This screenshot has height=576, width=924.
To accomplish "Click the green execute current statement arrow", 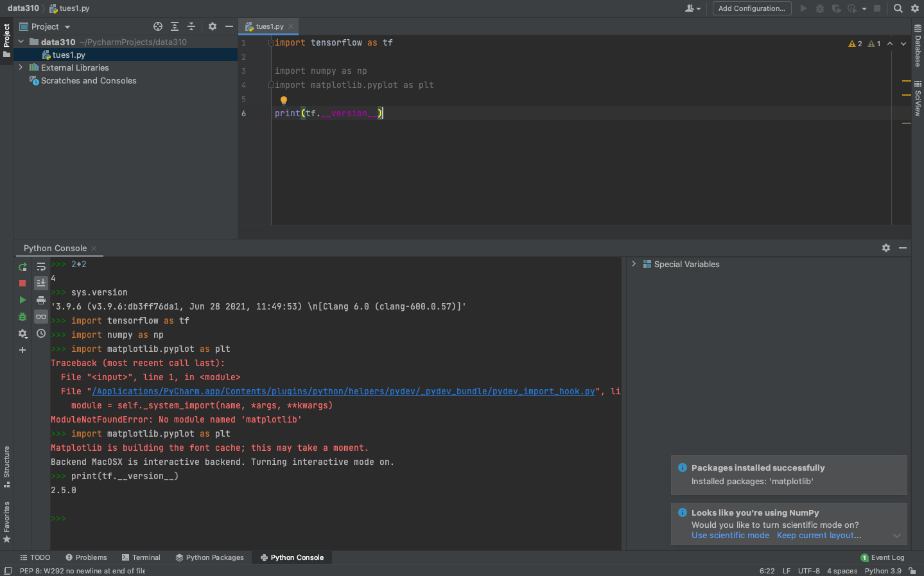I will (x=22, y=300).
